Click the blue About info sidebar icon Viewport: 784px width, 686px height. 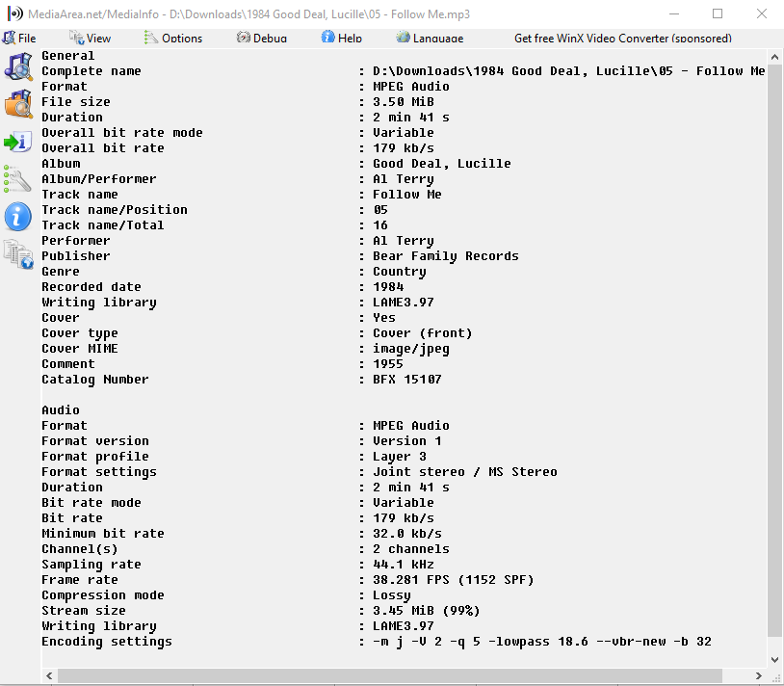(x=18, y=217)
